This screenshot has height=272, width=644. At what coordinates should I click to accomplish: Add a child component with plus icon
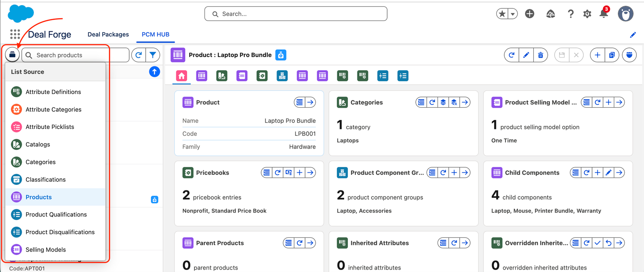click(x=598, y=173)
